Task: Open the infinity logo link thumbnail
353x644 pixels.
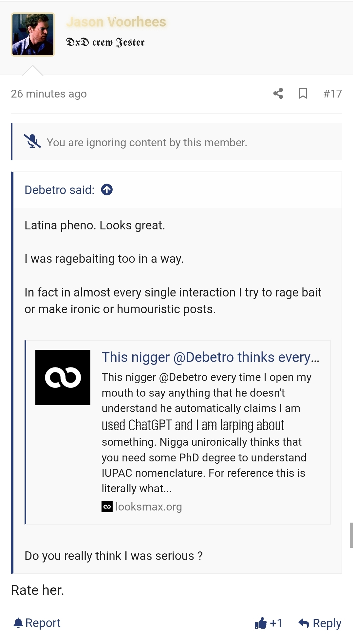Action: pos(63,377)
